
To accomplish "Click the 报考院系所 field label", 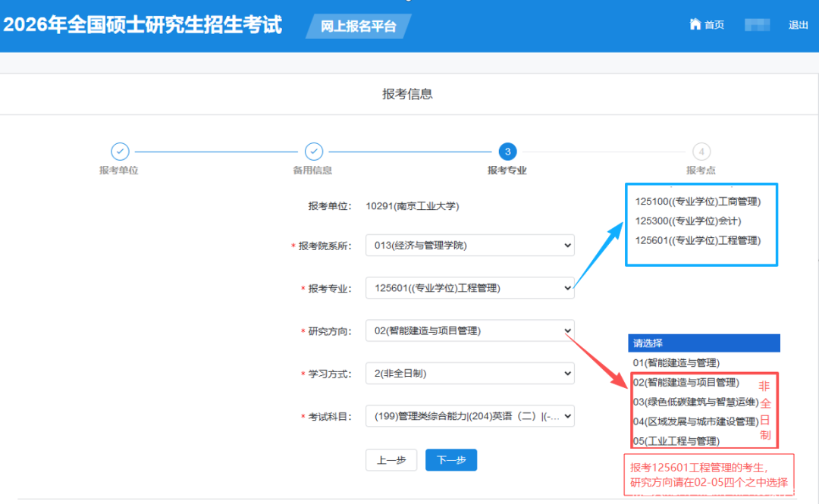I will (325, 246).
